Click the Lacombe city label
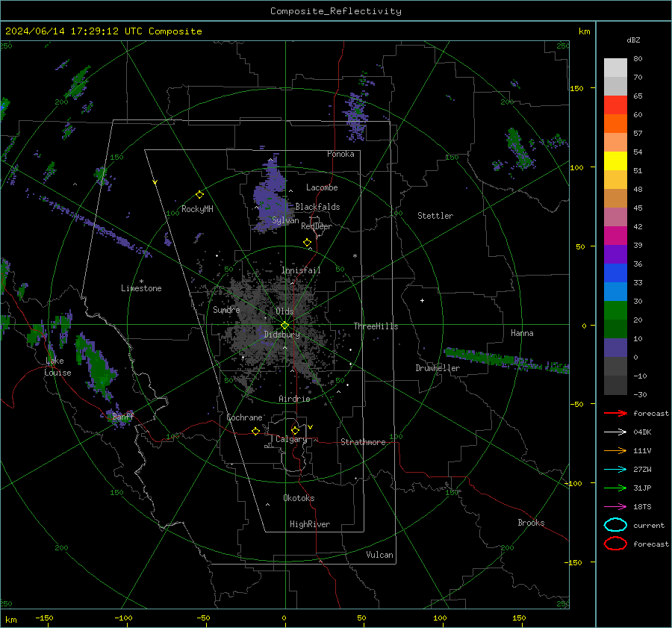The image size is (672, 628). pos(322,187)
